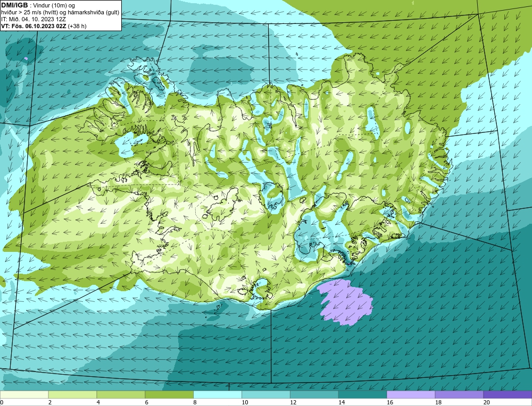Click the 14–16 m/s dark teal legend swatch

point(362,394)
